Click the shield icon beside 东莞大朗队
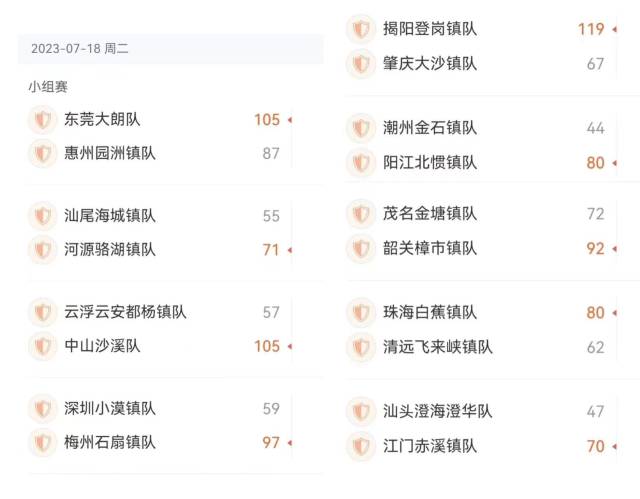The image size is (640, 499). [42, 120]
